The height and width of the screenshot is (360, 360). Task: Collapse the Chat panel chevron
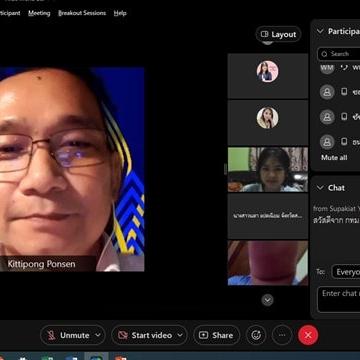coord(320,188)
